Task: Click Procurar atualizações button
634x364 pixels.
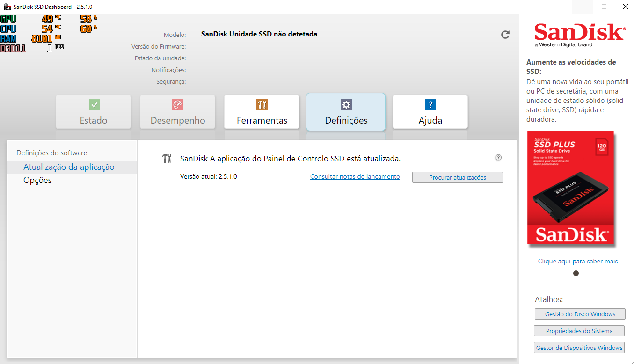Action: [x=458, y=177]
